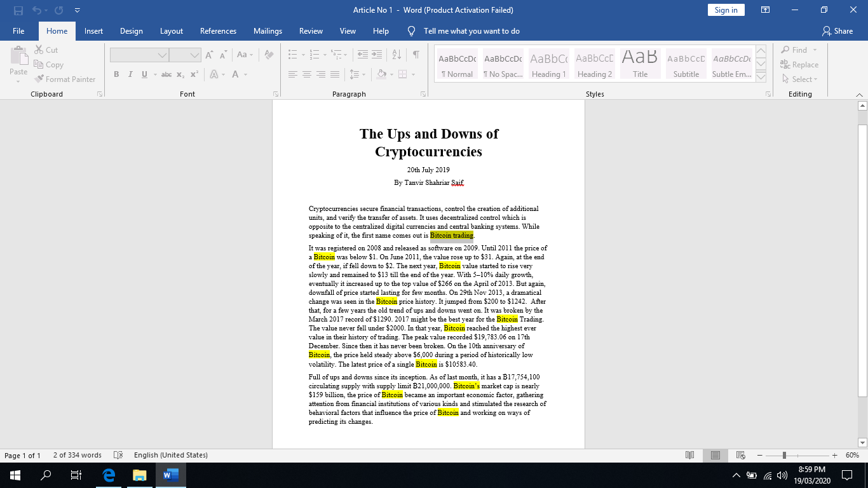The image size is (868, 488).
Task: Click the Sort icon in Paragraph group
Action: [x=397, y=55]
